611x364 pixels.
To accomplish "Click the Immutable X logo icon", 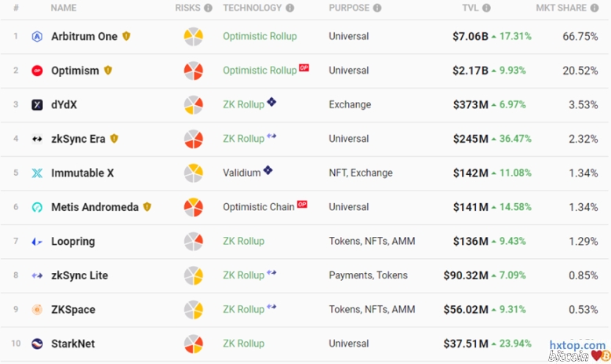I will coord(37,173).
